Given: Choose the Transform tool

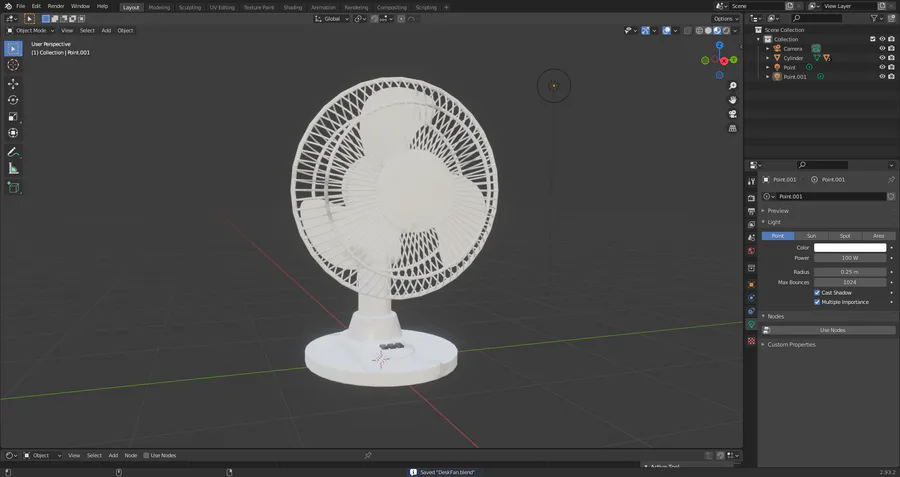Looking at the screenshot, I should [x=13, y=133].
